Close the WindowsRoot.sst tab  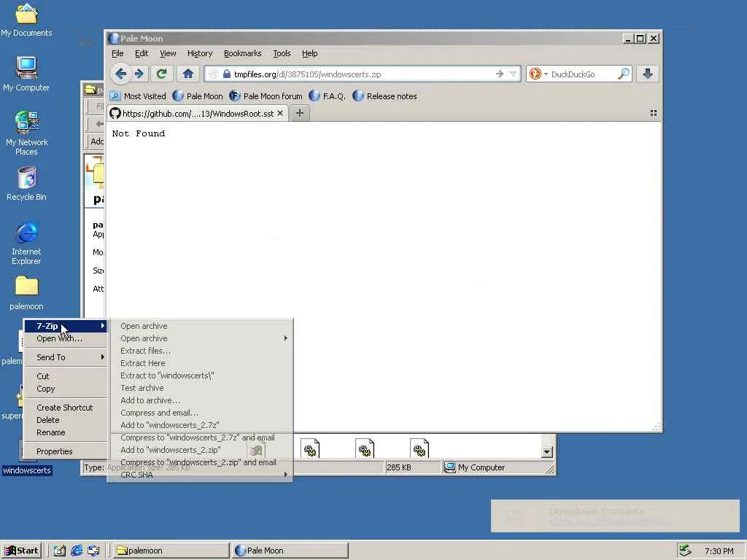click(280, 113)
